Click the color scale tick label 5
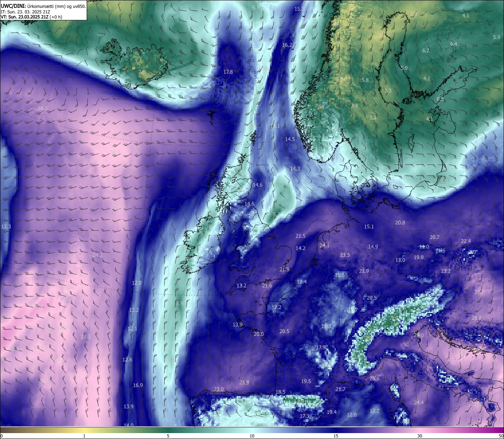Screen dimensions: 504x439 tap(168, 436)
